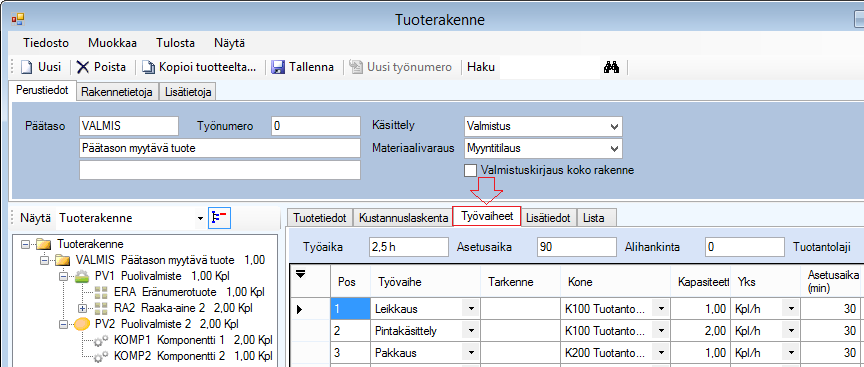Click the tree view toggle icon next to Näytä
864x367 pixels.
(219, 218)
